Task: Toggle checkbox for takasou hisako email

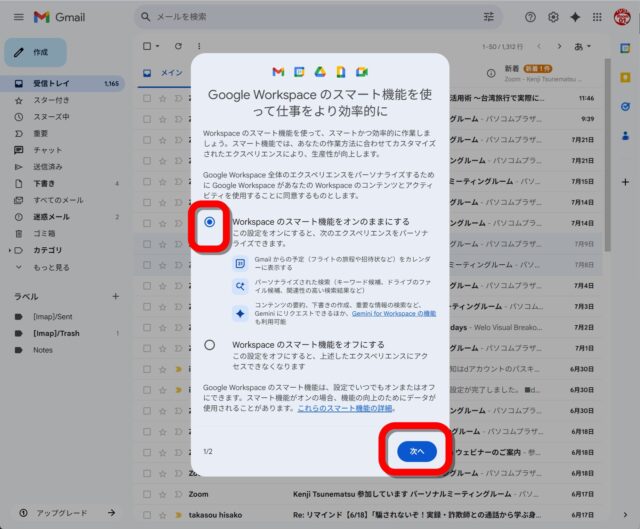Action: (x=147, y=515)
